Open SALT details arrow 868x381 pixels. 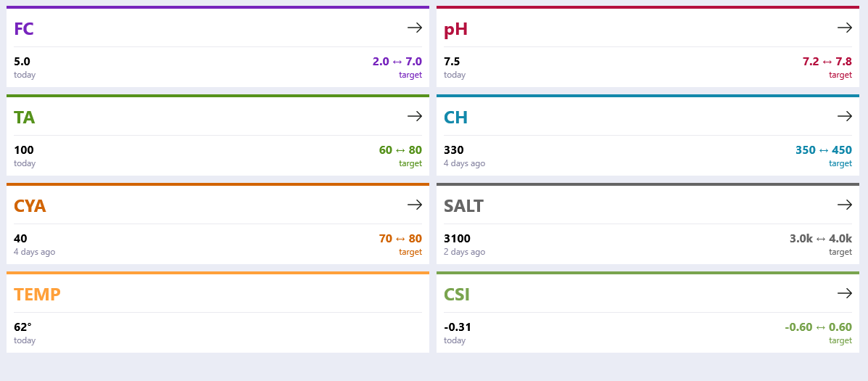point(844,205)
